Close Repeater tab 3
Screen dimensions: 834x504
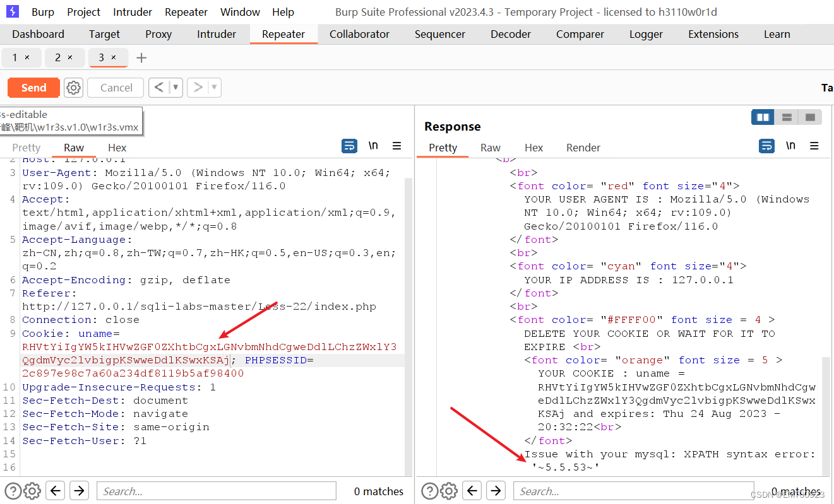[x=114, y=57]
